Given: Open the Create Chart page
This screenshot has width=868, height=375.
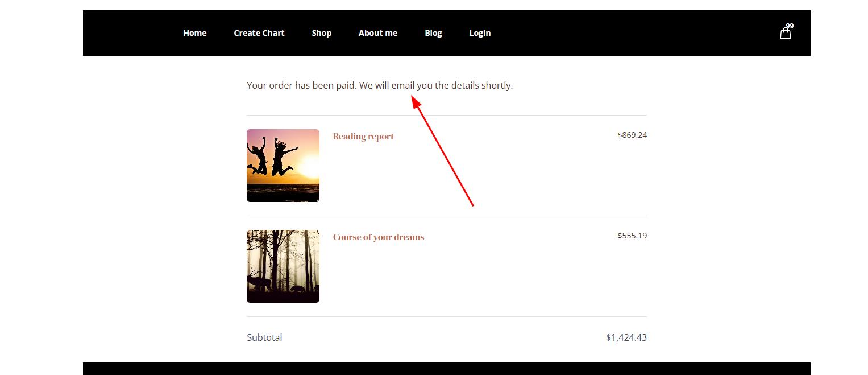Looking at the screenshot, I should pyautogui.click(x=259, y=33).
